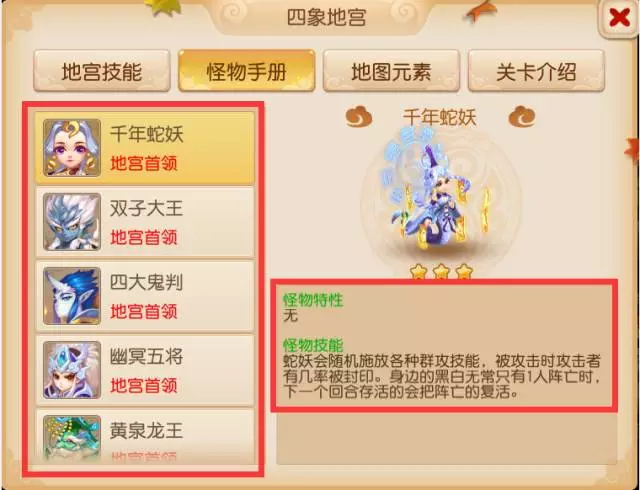
Task: Click the 四大鬼判 portrait avatar
Action: tap(72, 296)
